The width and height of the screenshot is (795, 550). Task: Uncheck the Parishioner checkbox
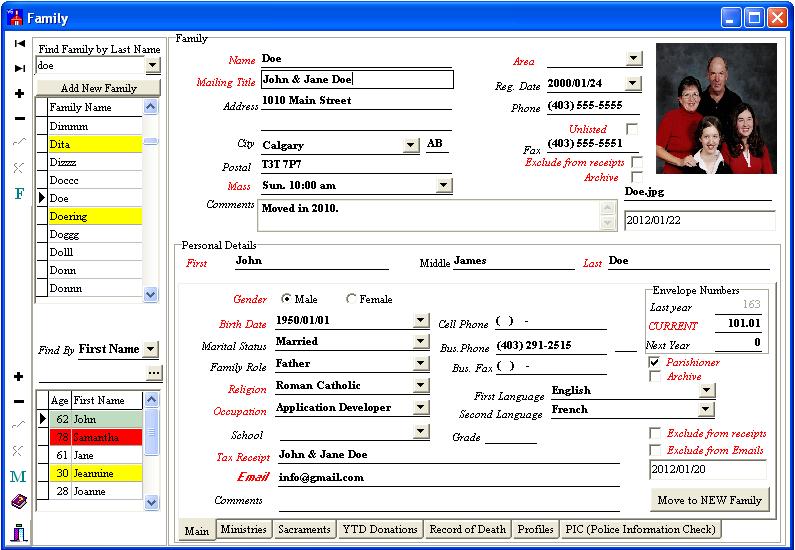[655, 362]
